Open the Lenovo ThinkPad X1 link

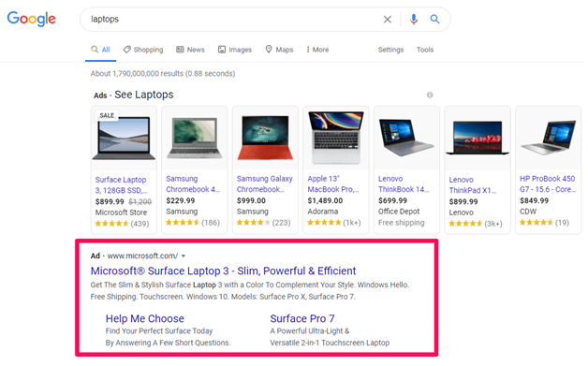[x=473, y=185]
